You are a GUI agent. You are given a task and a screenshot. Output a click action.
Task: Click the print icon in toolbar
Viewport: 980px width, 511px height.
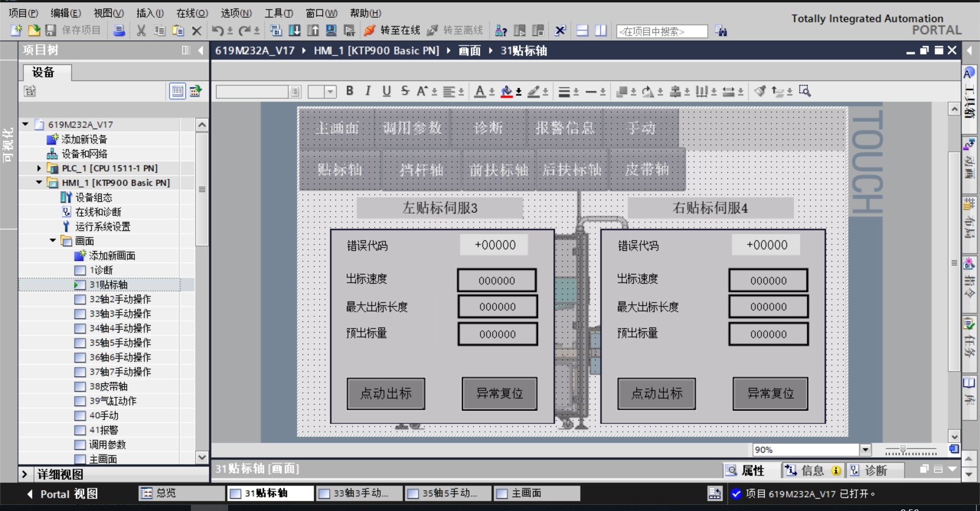119,31
